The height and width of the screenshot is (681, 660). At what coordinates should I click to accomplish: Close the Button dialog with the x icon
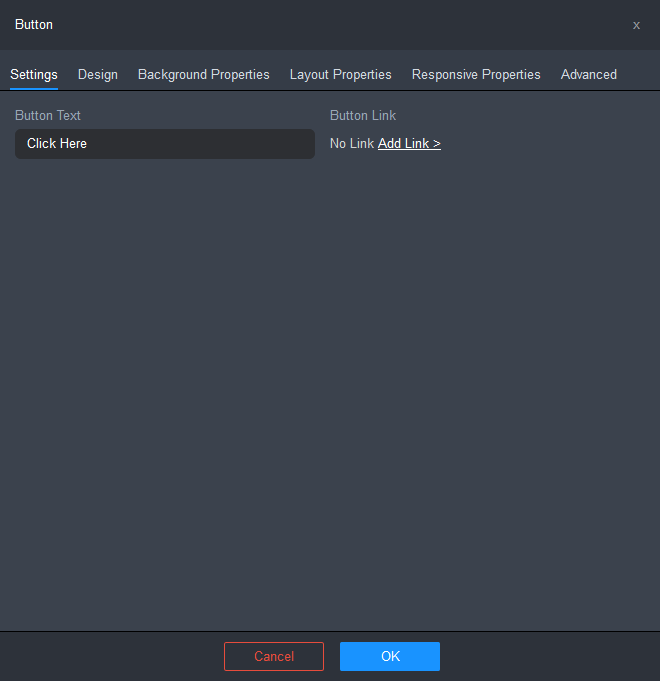coord(636,25)
